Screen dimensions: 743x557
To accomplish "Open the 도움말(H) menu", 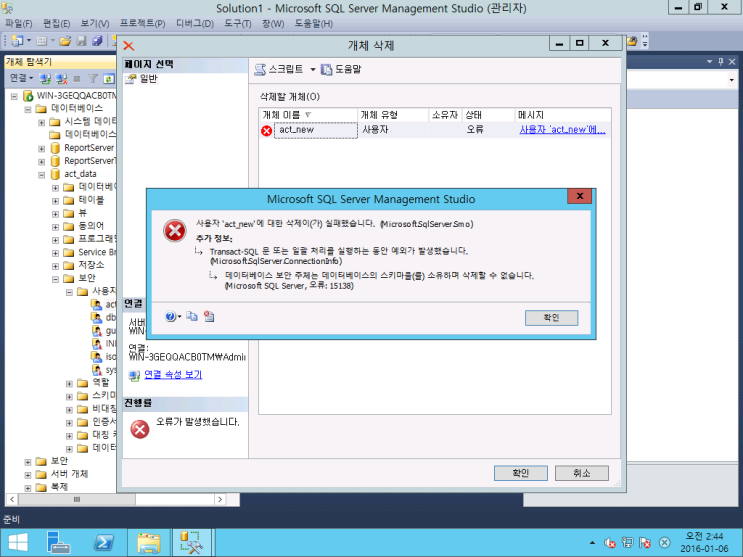I will point(314,24).
